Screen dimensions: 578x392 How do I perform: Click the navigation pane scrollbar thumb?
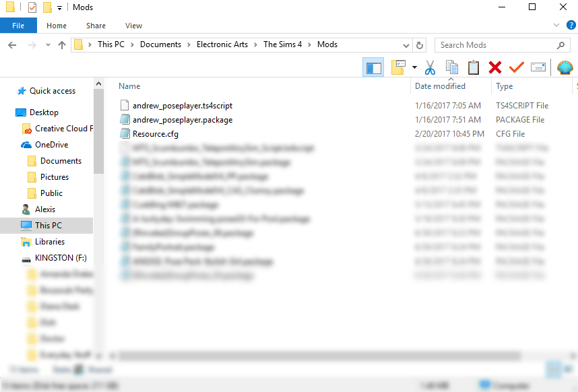tap(98, 131)
